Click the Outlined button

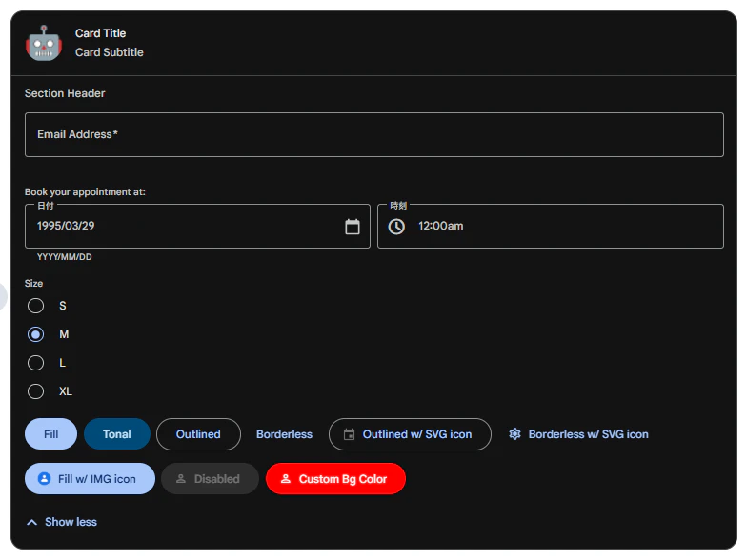click(198, 434)
